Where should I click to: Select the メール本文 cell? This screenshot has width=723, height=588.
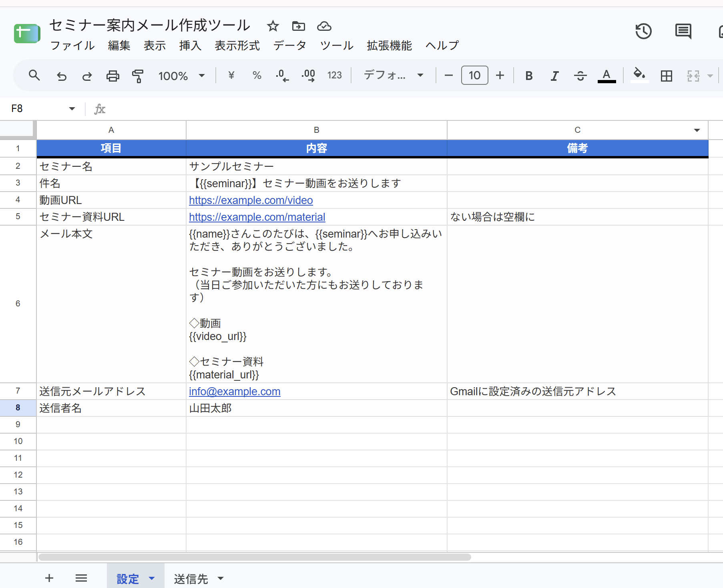pyautogui.click(x=111, y=304)
